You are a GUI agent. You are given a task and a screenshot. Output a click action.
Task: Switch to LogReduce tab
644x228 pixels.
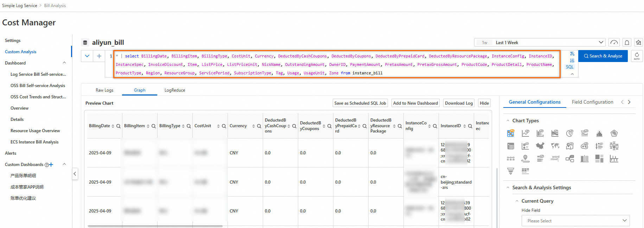pos(175,90)
